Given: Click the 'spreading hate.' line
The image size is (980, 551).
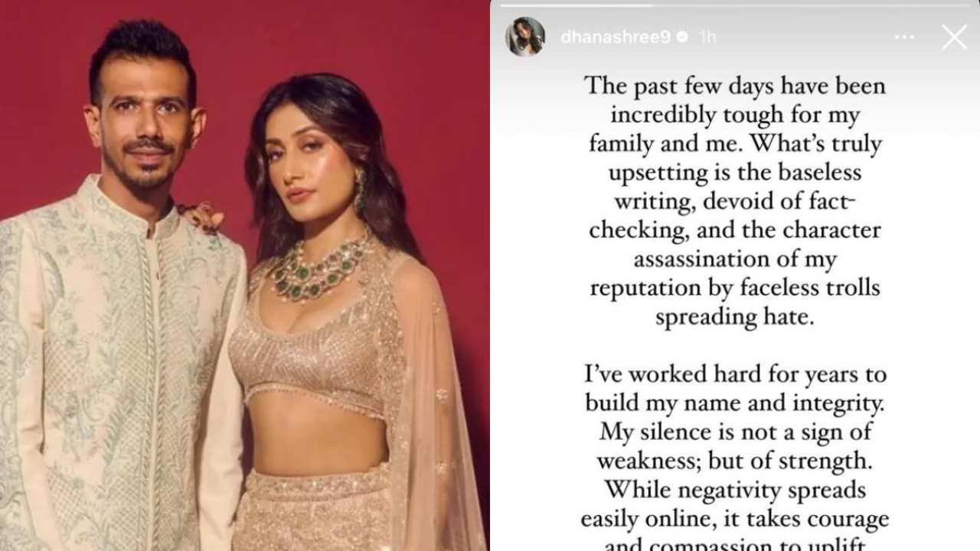Looking at the screenshot, I should point(734,318).
